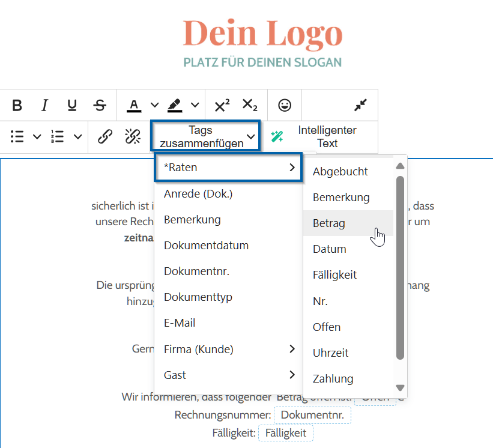
Task: Apply strikethrough formatting
Action: [x=100, y=106]
